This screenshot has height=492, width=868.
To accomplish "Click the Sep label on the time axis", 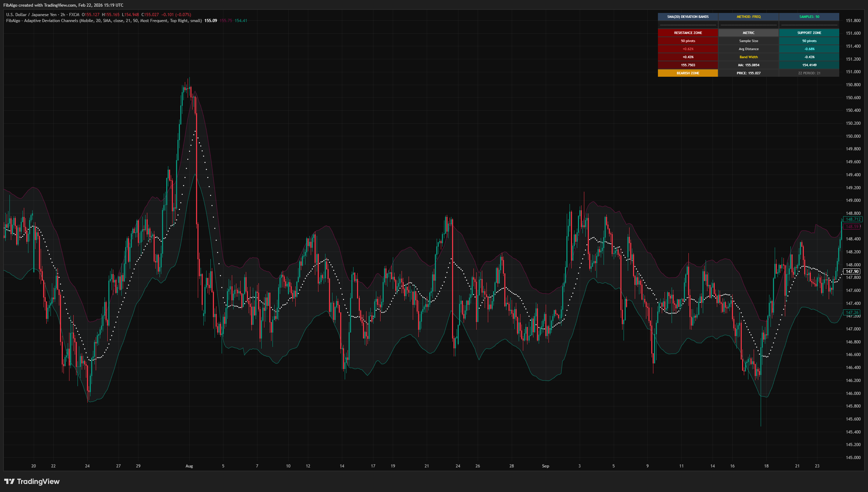I will [545, 466].
